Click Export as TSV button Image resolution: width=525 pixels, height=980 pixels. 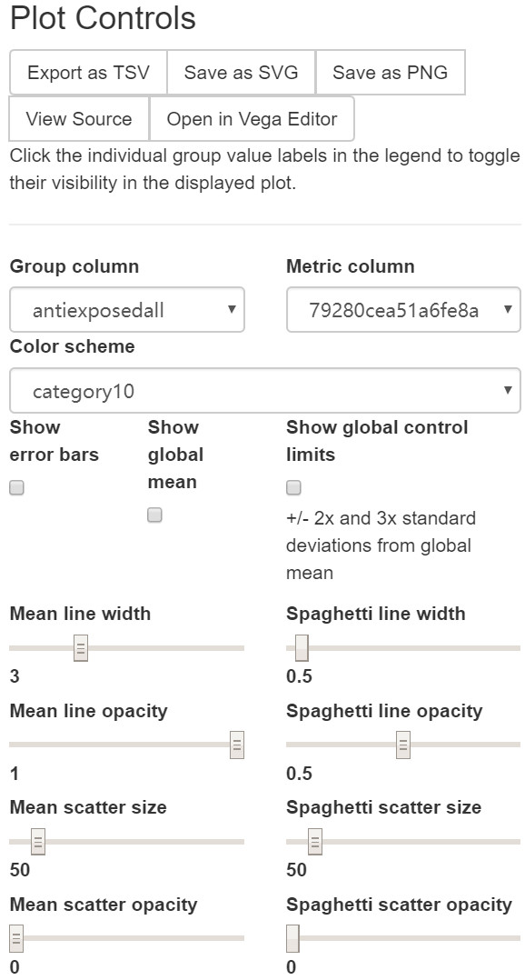88,73
